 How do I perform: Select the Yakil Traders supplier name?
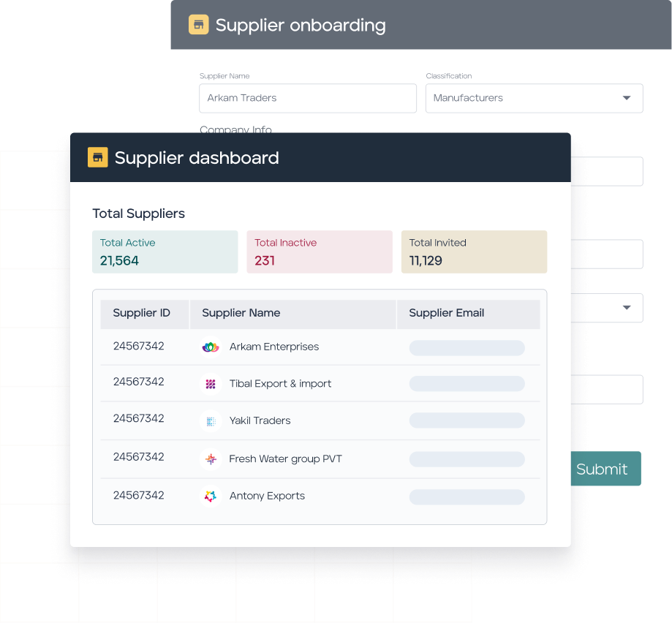260,421
